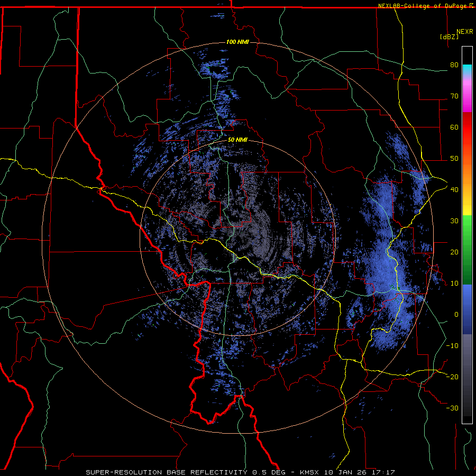Click the 17:17 timestamp in the caption
This screenshot has height=476, width=476.
coord(385,472)
